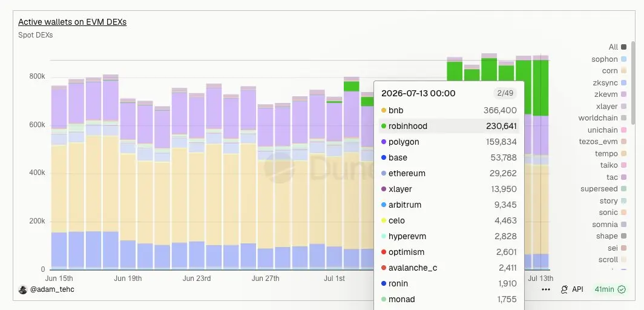This screenshot has height=310, width=644.
Task: Click the highlighted robinhood tooltip row
Action: [x=449, y=126]
